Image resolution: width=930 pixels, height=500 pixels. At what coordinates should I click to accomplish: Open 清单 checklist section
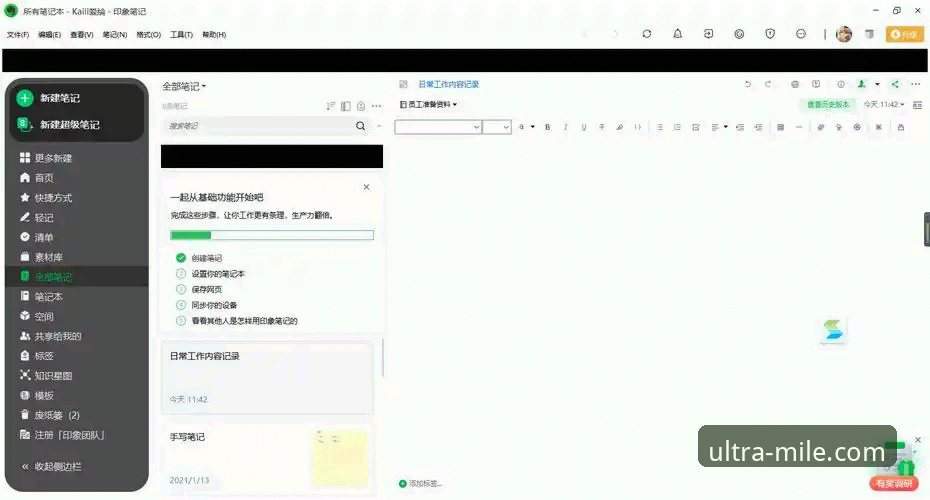[x=37, y=237]
